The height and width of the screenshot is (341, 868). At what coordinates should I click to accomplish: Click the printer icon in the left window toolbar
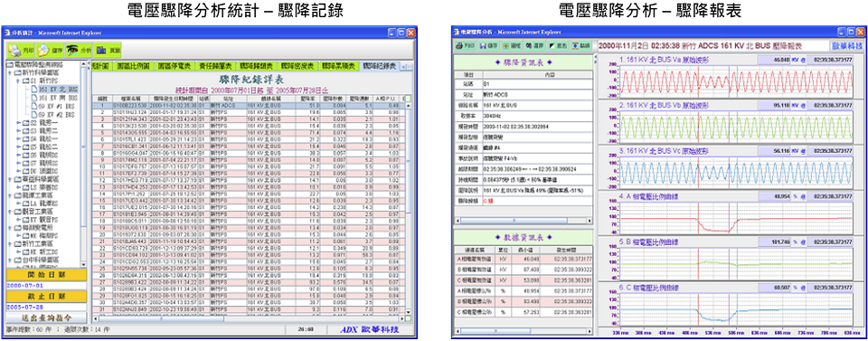14,50
